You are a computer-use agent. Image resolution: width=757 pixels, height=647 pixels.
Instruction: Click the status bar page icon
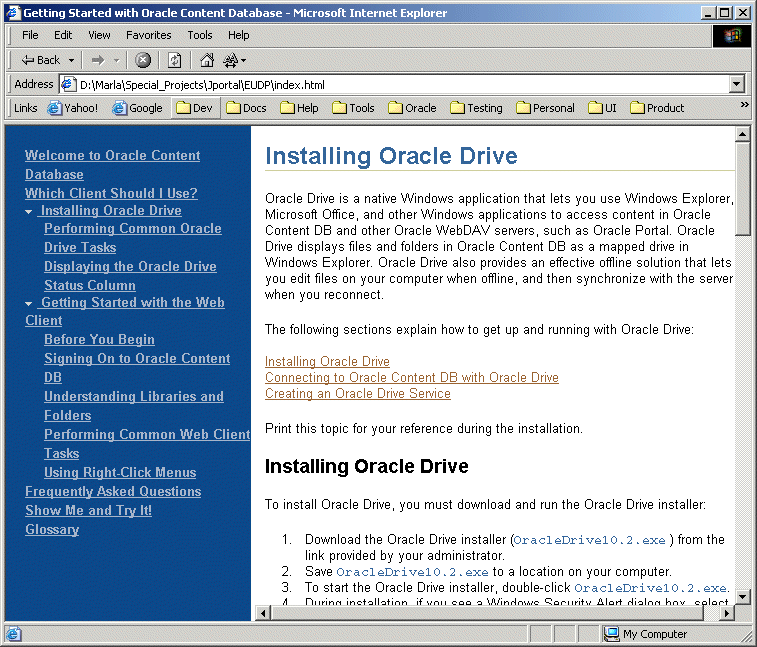pos(14,633)
